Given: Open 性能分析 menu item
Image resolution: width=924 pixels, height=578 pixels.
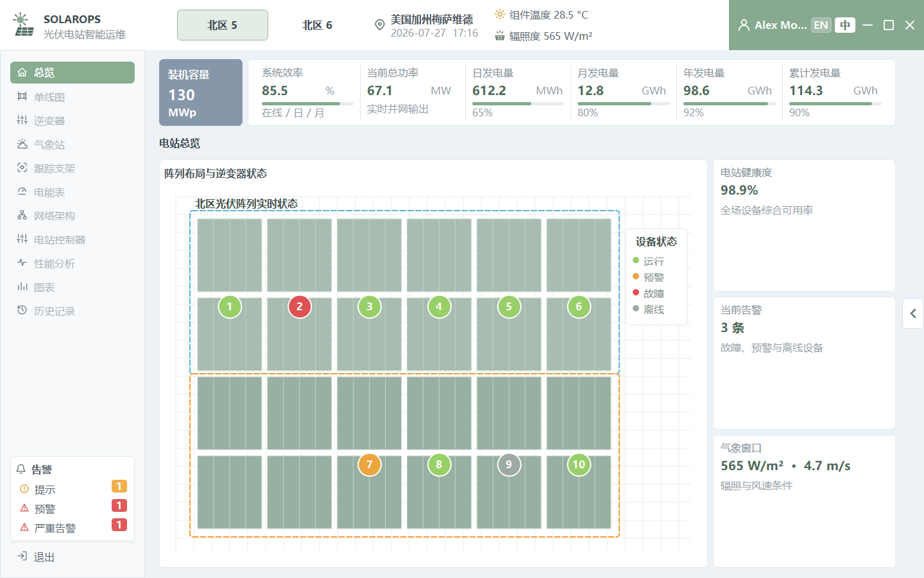Looking at the screenshot, I should pos(73,263).
